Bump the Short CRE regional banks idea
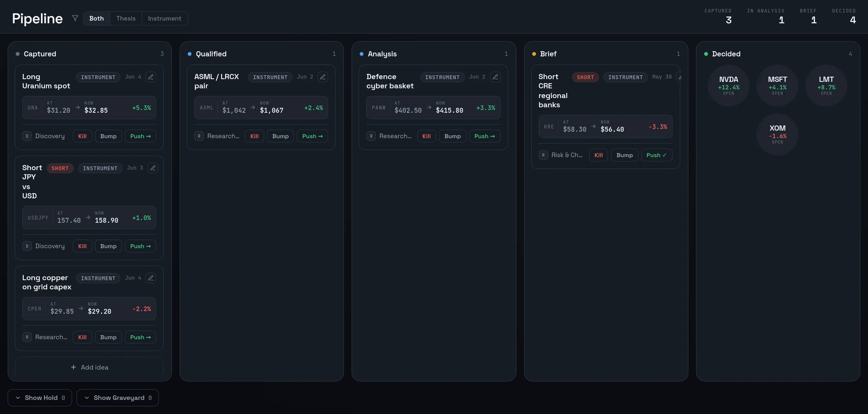 624,155
